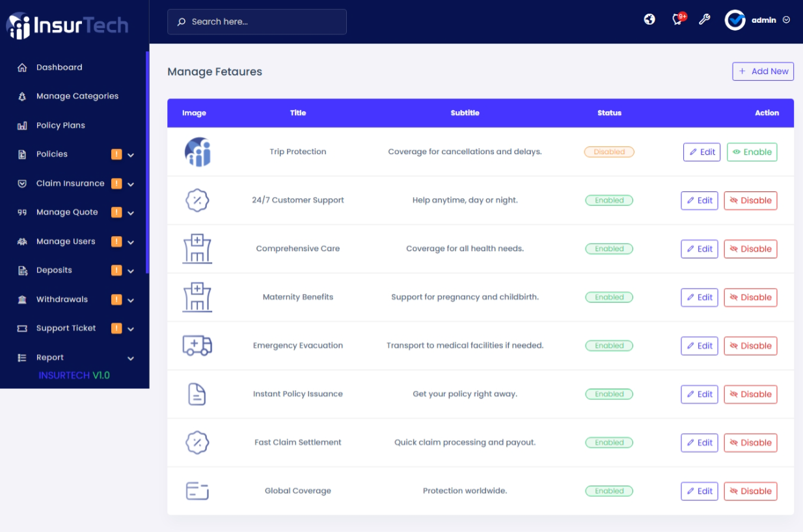Viewport: 803px width, 532px height.
Task: Open Manage Categories menu item
Action: pyautogui.click(x=77, y=96)
